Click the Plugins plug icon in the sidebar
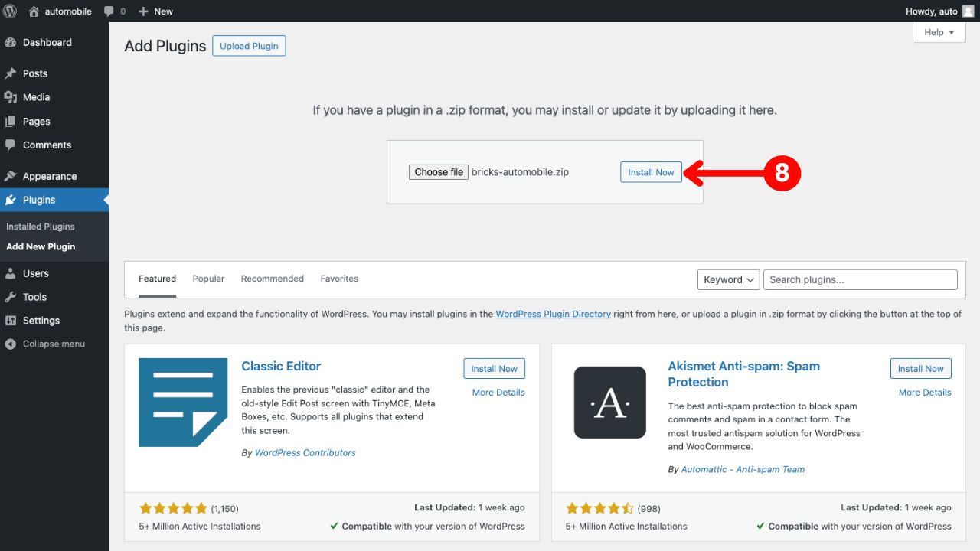Viewport: 980px width, 551px height. point(11,200)
